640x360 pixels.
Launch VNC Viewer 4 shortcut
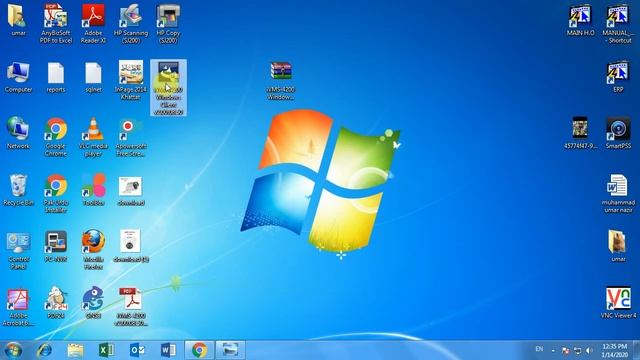618,302
